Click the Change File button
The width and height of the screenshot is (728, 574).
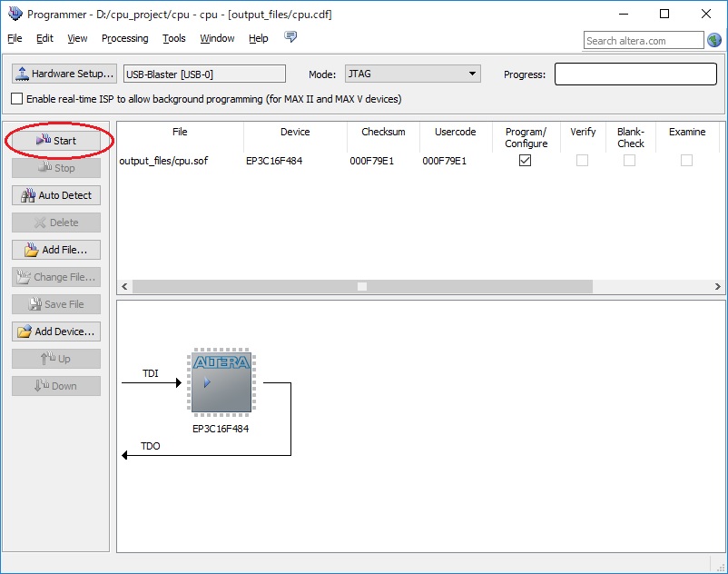tap(56, 277)
